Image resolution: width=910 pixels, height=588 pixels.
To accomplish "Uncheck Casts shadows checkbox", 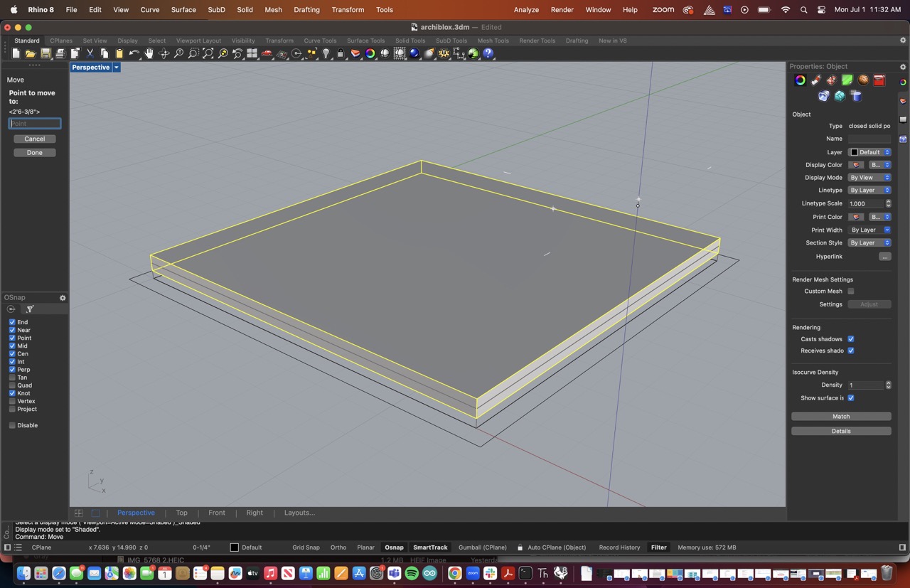I will point(851,339).
